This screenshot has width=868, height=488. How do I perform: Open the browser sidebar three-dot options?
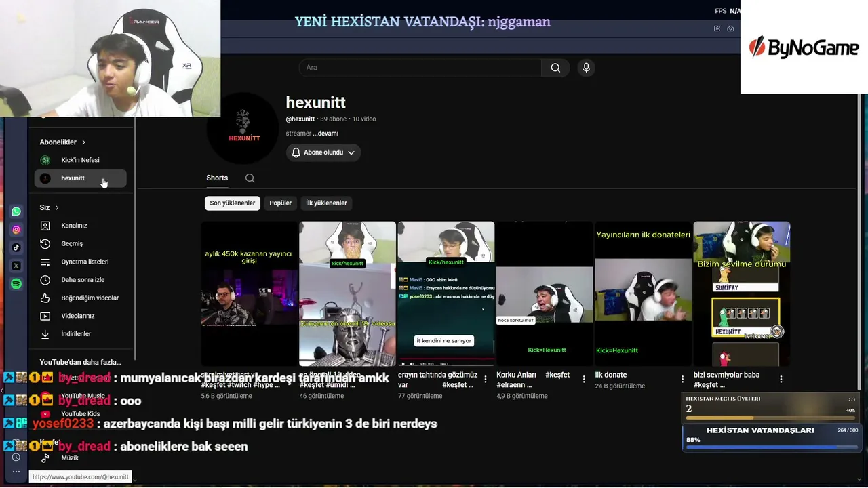click(x=16, y=472)
